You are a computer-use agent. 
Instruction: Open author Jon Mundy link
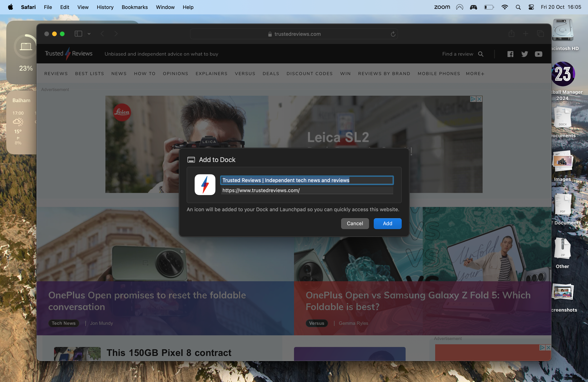coord(101,323)
